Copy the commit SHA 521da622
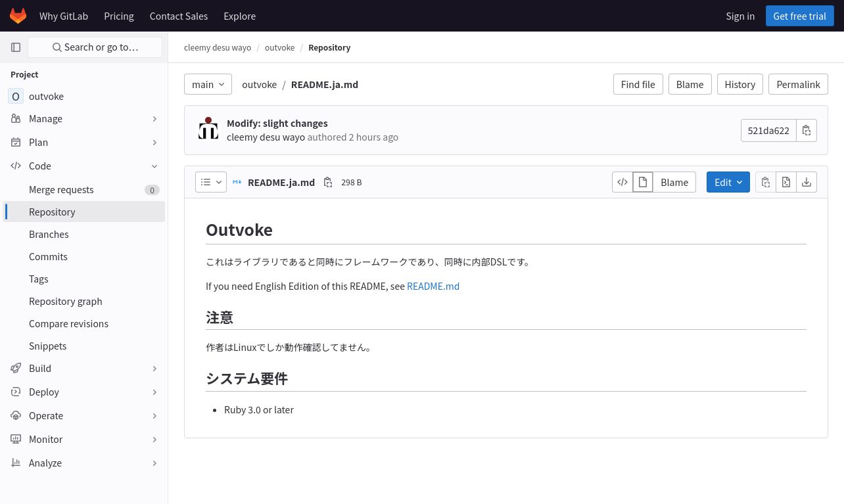 pyautogui.click(x=807, y=130)
